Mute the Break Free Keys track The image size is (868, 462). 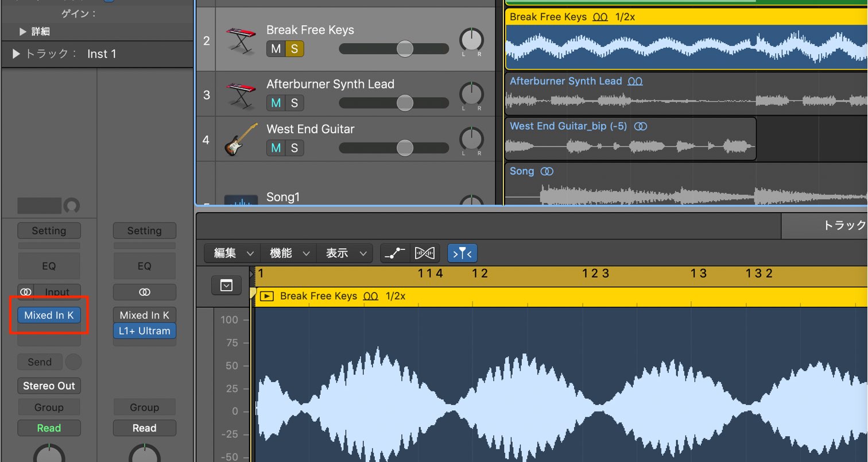[276, 49]
